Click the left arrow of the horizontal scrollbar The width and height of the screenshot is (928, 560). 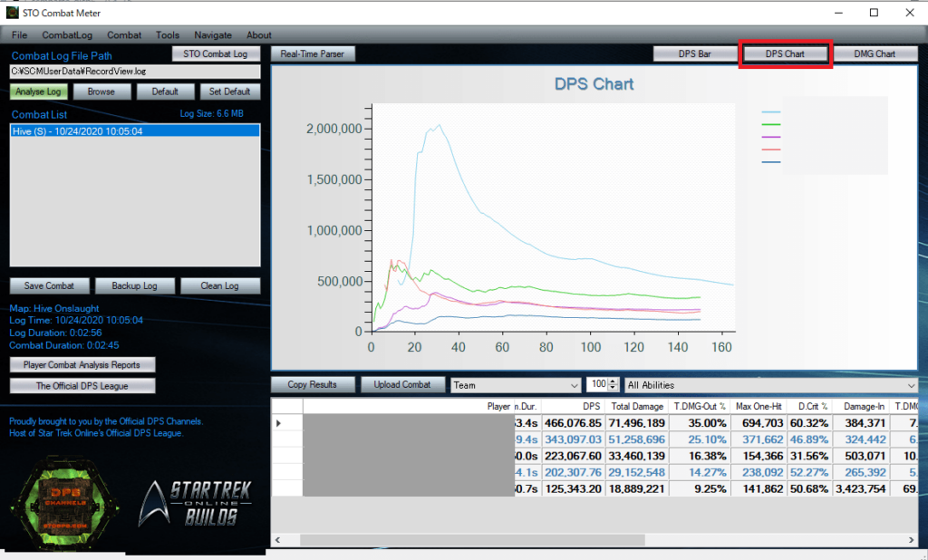coord(277,540)
